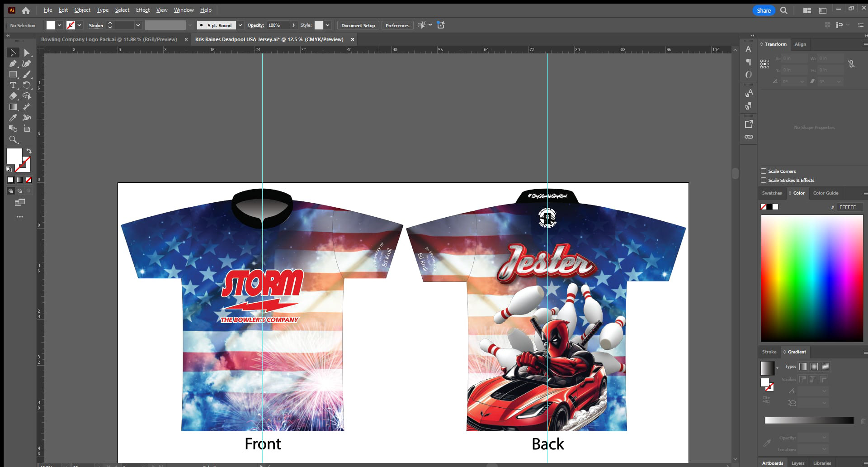
Task: Expand the Opacity slider arrow
Action: 293,25
